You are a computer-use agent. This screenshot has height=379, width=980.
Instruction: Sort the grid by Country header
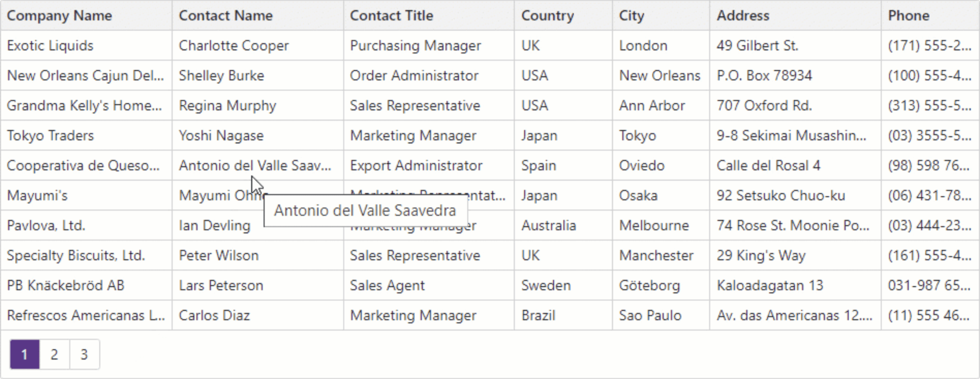[547, 16]
